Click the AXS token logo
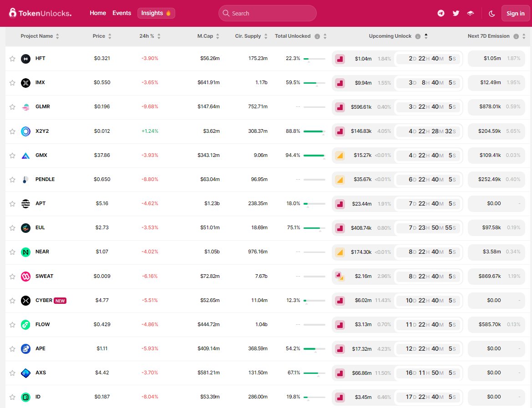Image resolution: width=532 pixels, height=408 pixels. [x=26, y=373]
